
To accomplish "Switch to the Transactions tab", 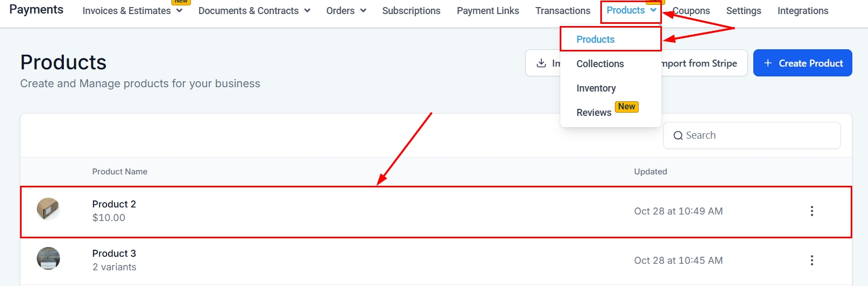I will (x=562, y=11).
